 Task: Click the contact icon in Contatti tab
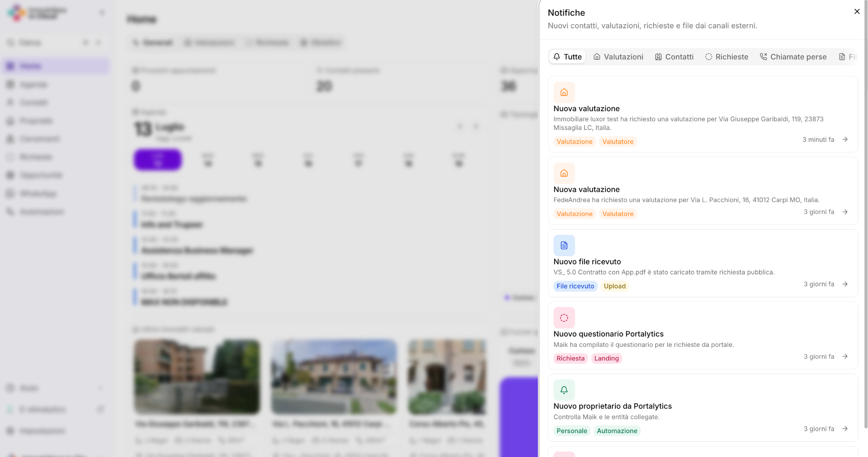(x=658, y=57)
